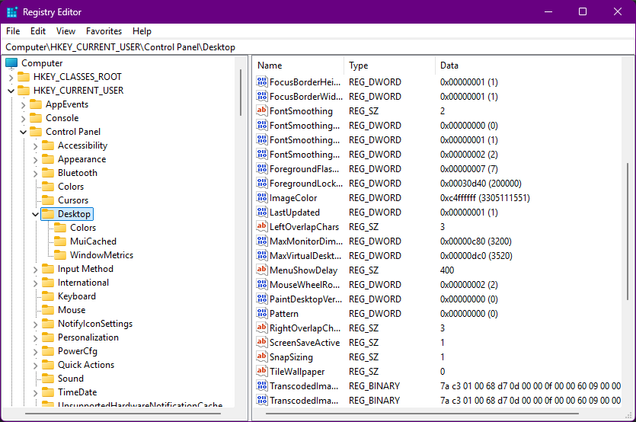
Task: Click the LastUpdated DWORD value icon
Action: tap(262, 212)
